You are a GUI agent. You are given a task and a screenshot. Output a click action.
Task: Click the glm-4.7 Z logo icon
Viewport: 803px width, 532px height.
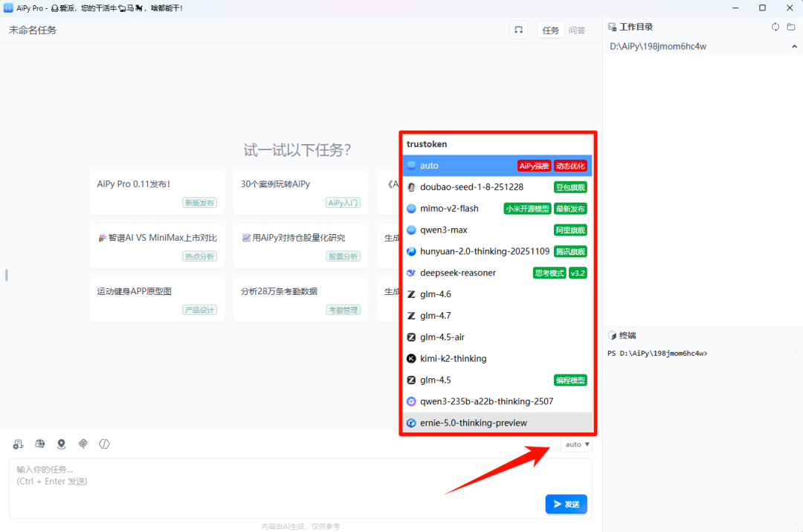coord(411,316)
